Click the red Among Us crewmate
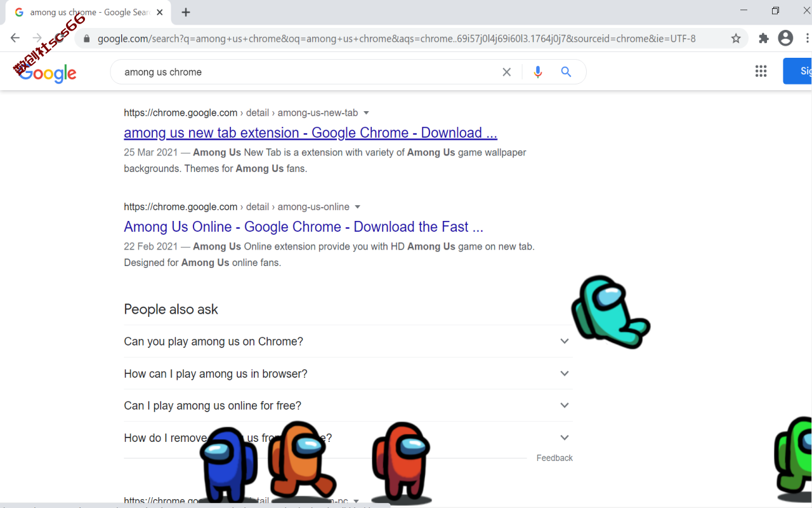 401,462
